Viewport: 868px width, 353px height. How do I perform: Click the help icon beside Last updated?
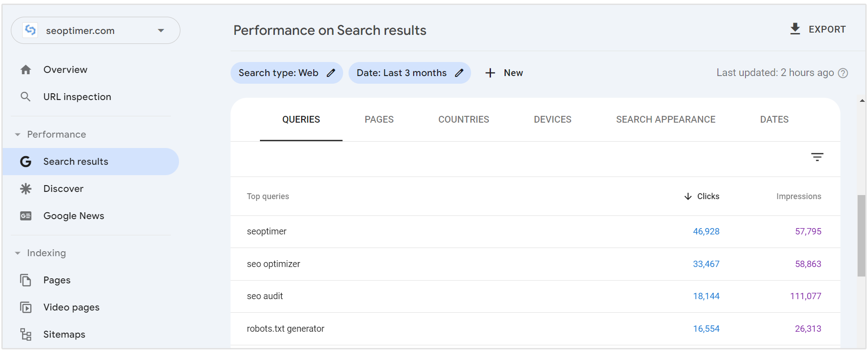pos(843,73)
